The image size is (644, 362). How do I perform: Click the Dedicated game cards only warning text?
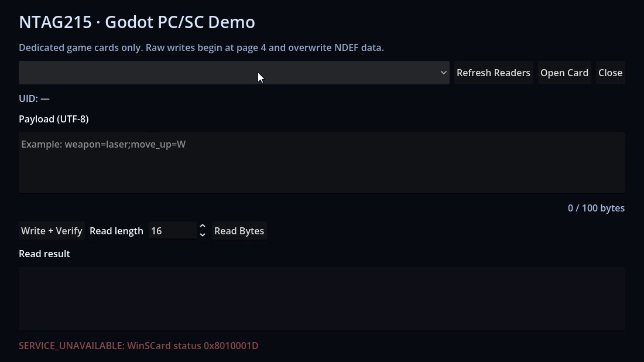pyautogui.click(x=201, y=47)
